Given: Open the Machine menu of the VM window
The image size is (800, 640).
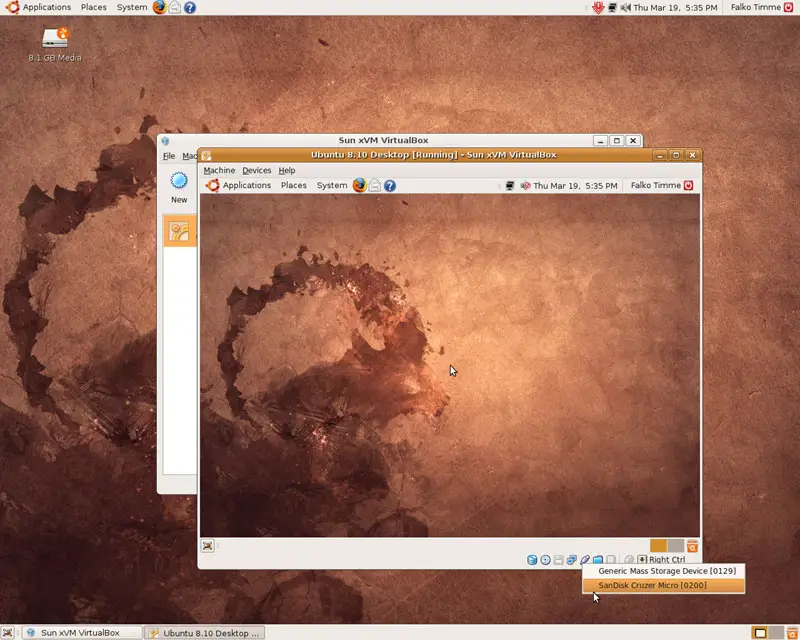Looking at the screenshot, I should 219,170.
